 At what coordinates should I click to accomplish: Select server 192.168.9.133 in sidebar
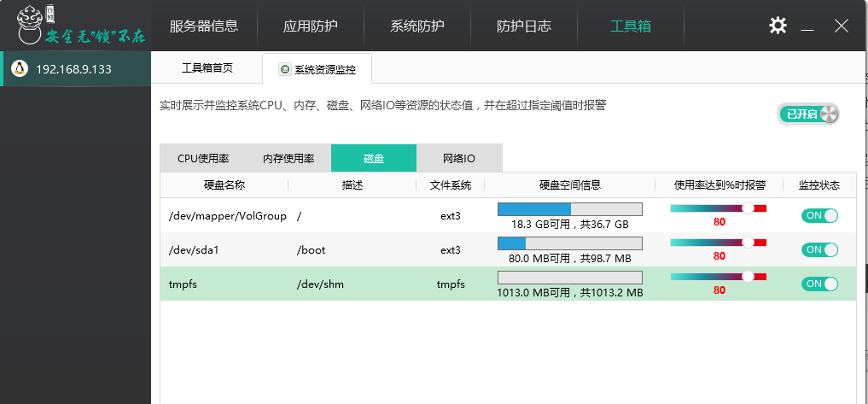point(75,68)
